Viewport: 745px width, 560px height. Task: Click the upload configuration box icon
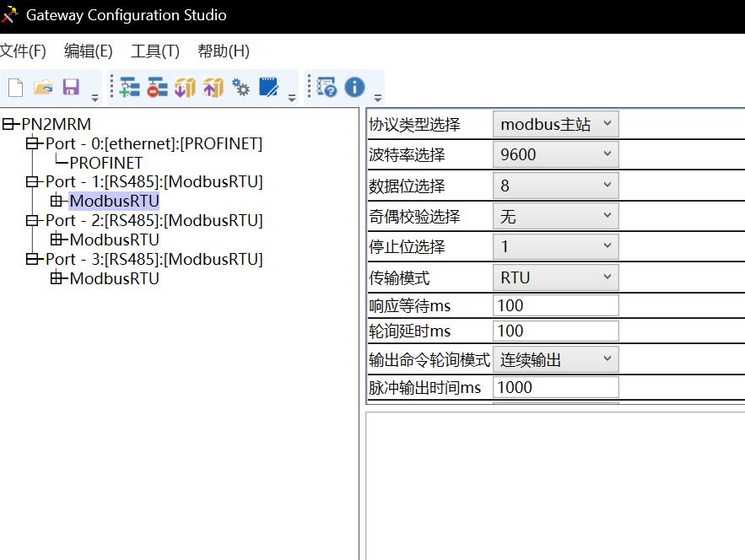click(213, 88)
